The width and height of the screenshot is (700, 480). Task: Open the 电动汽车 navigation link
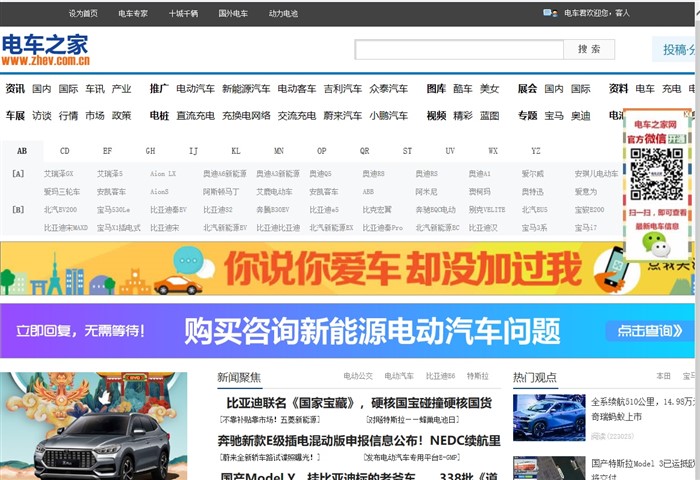point(195,89)
